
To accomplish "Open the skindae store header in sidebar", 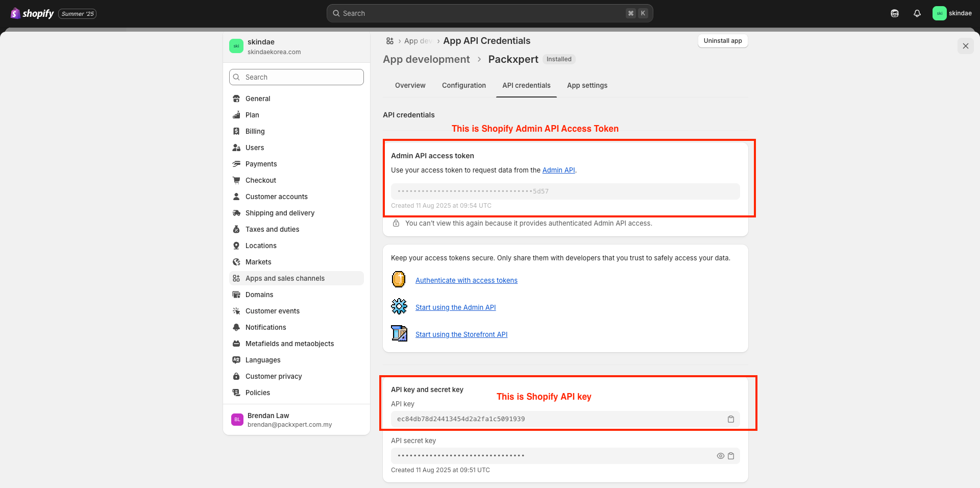I will [x=297, y=46].
